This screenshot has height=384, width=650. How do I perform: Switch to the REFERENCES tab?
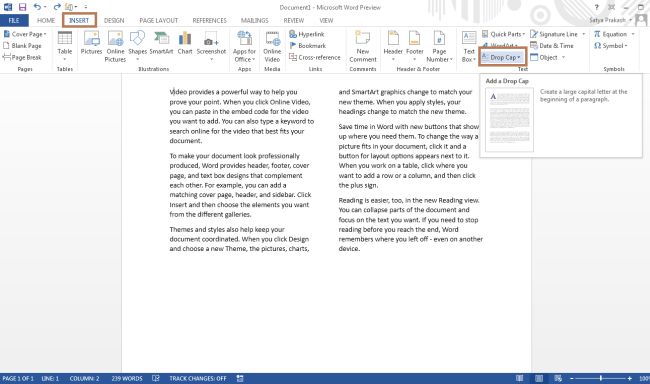[209, 20]
